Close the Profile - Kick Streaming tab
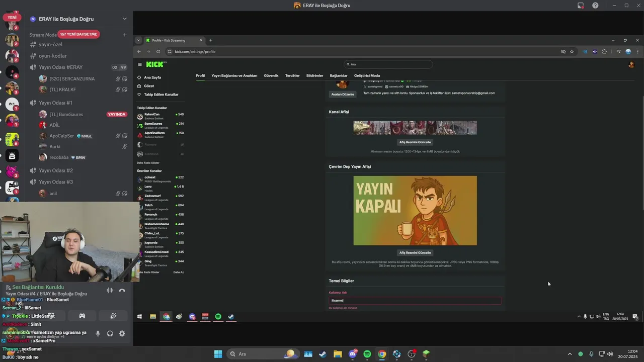The height and width of the screenshot is (362, 644). click(x=201, y=40)
